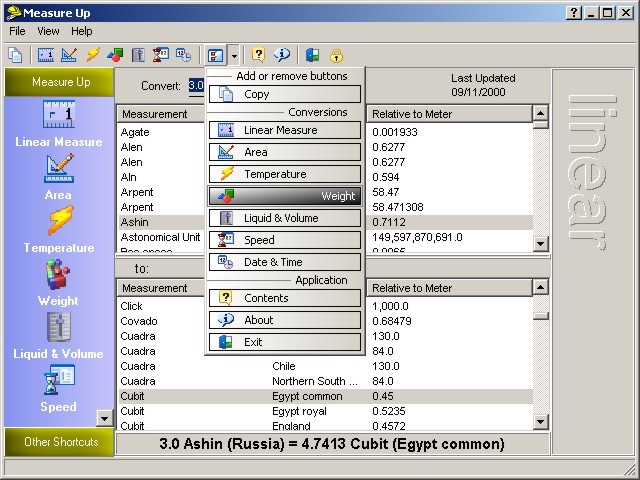Click the upper list Measurement column header

click(x=161, y=114)
